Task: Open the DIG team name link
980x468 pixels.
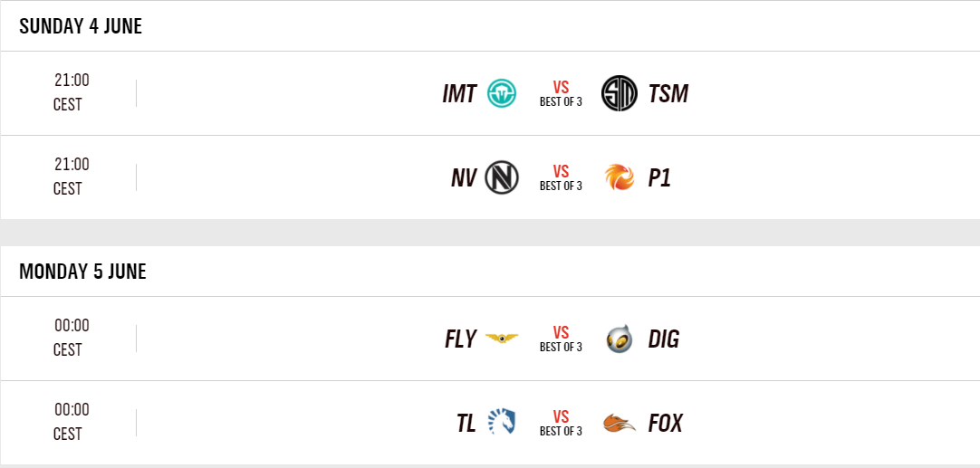Action: pos(664,339)
